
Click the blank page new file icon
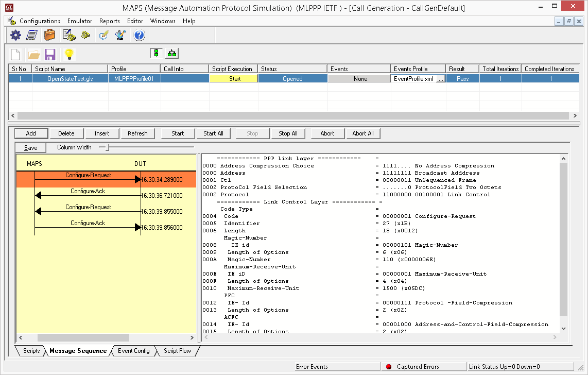coord(16,55)
